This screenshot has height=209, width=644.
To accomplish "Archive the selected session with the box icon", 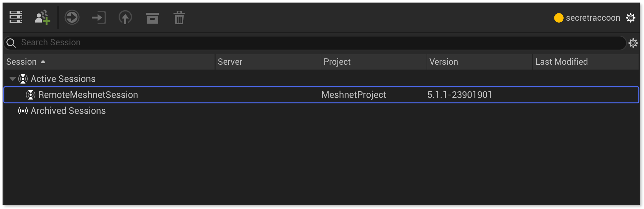I will [x=152, y=18].
